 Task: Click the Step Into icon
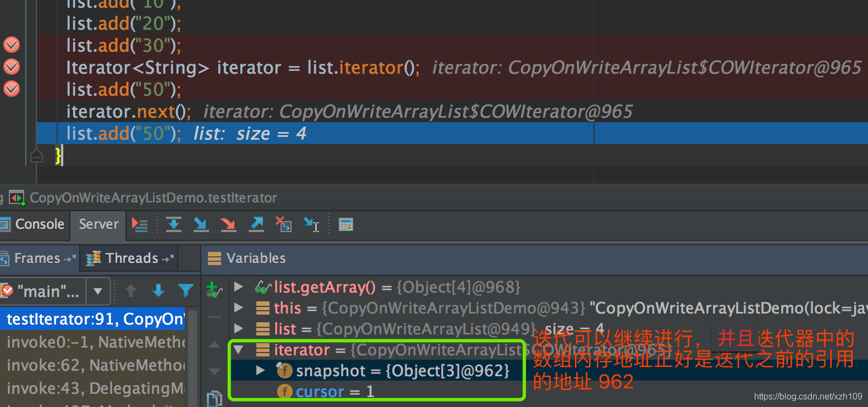pyautogui.click(x=201, y=224)
